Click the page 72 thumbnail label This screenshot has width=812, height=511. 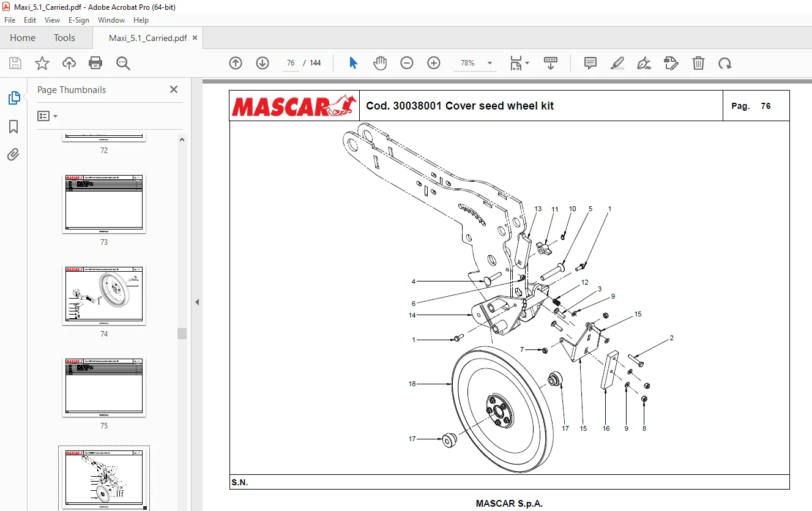pos(104,151)
